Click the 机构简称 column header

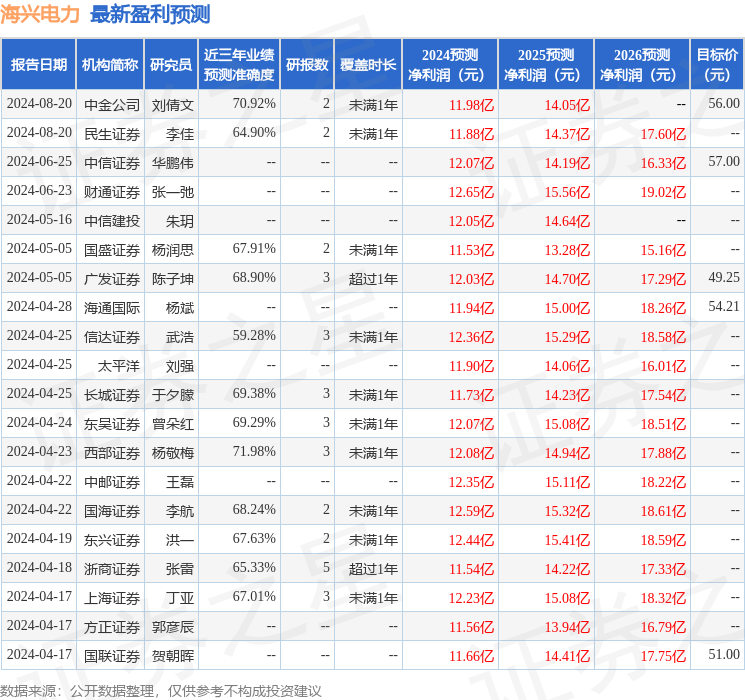click(110, 65)
